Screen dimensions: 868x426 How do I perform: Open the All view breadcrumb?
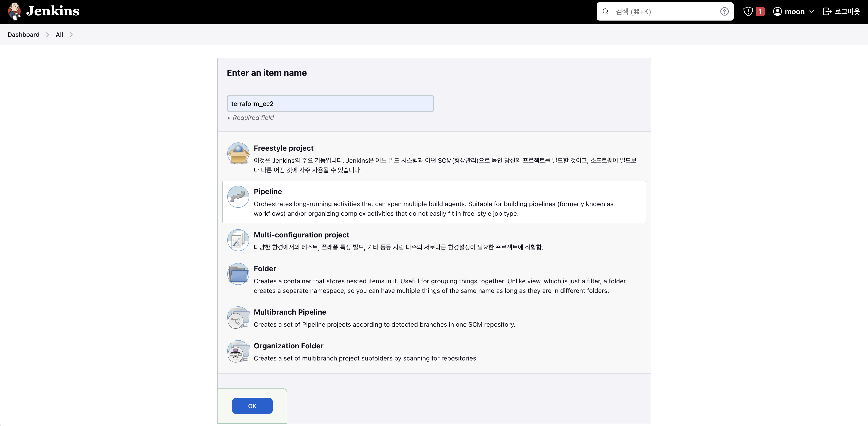[59, 35]
